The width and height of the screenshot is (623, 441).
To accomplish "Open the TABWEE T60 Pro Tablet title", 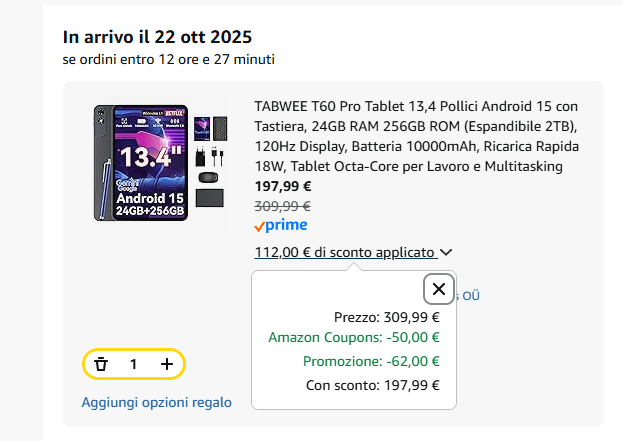I will pos(416,135).
